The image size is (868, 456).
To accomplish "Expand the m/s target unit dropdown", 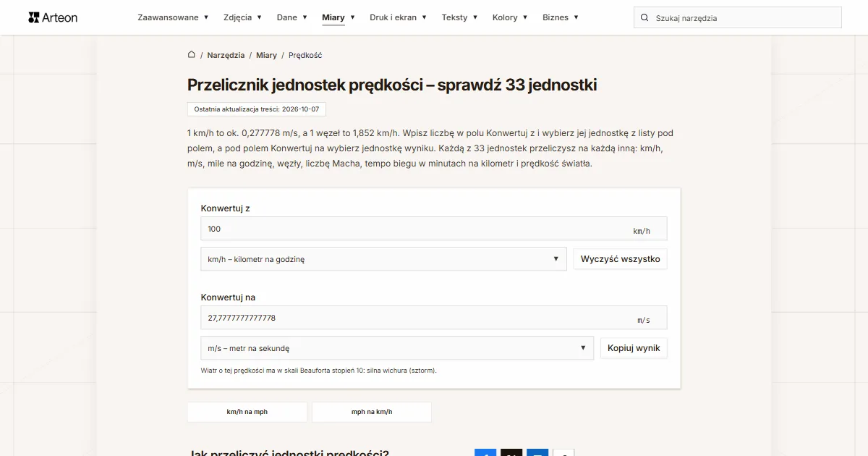I will (x=397, y=348).
